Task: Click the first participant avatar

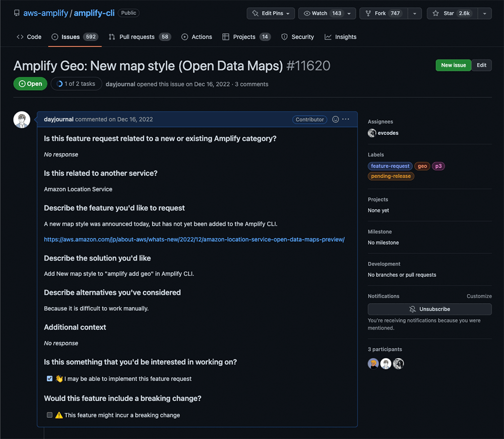Action: click(373, 363)
